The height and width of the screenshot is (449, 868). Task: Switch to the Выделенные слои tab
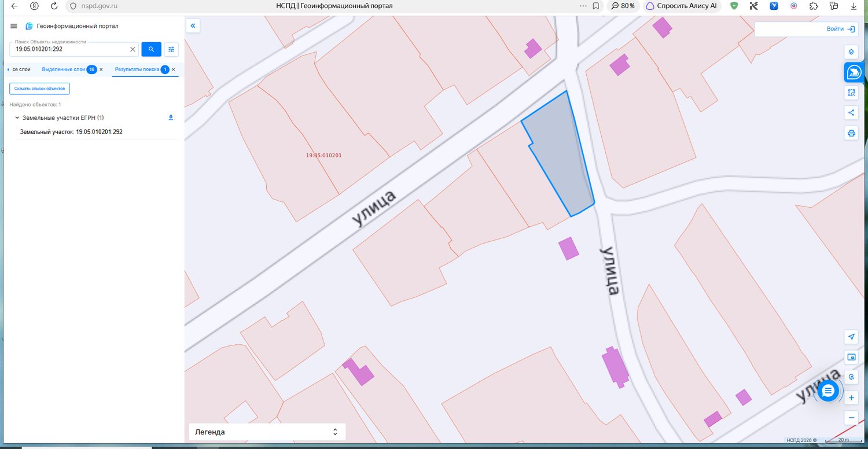(x=64, y=69)
